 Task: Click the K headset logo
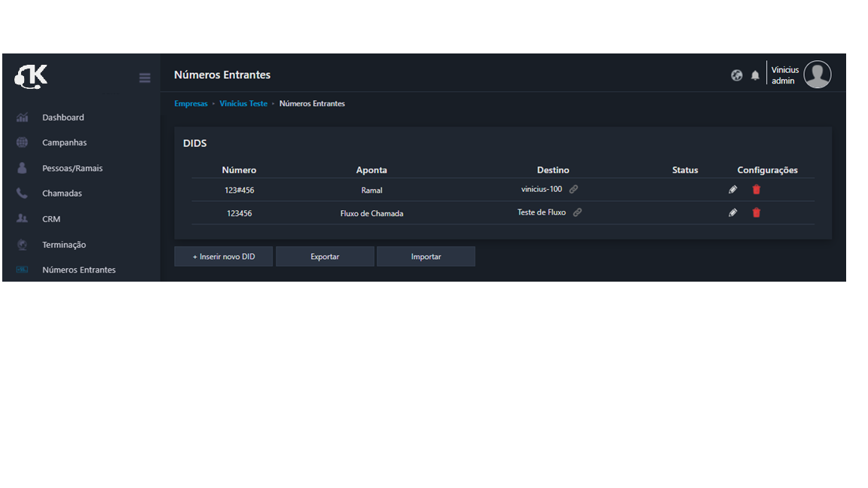pos(31,76)
